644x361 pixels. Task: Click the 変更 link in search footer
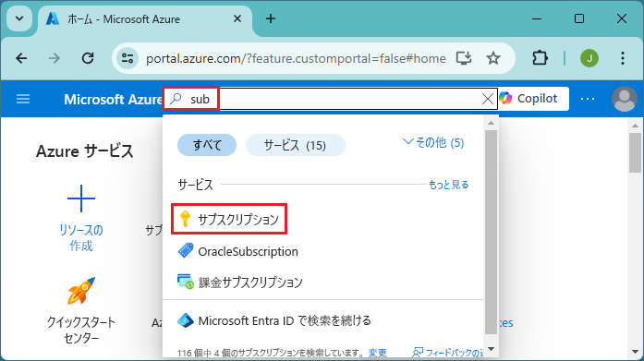(x=378, y=353)
